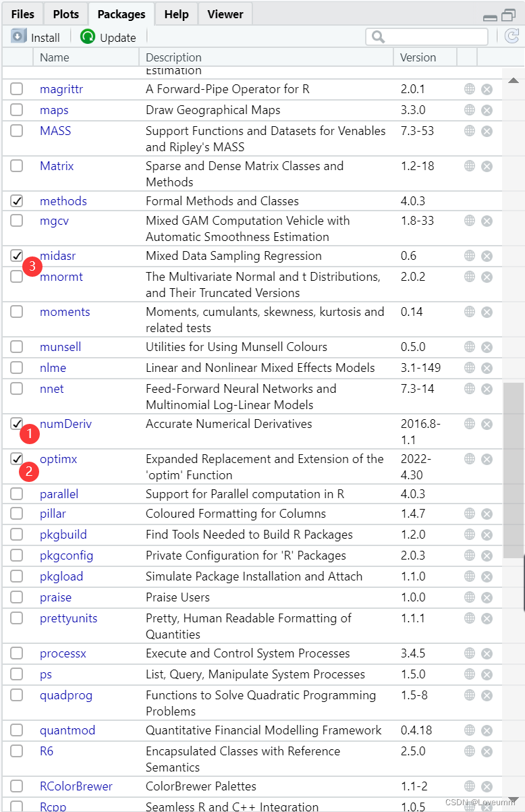Image resolution: width=525 pixels, height=812 pixels.
Task: Switch to the Files tab
Action: pyautogui.click(x=22, y=13)
